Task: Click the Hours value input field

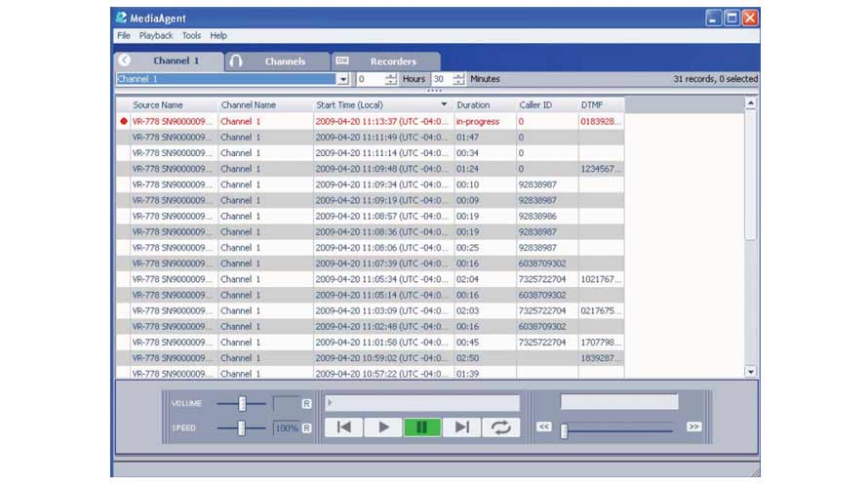Action: [371, 79]
